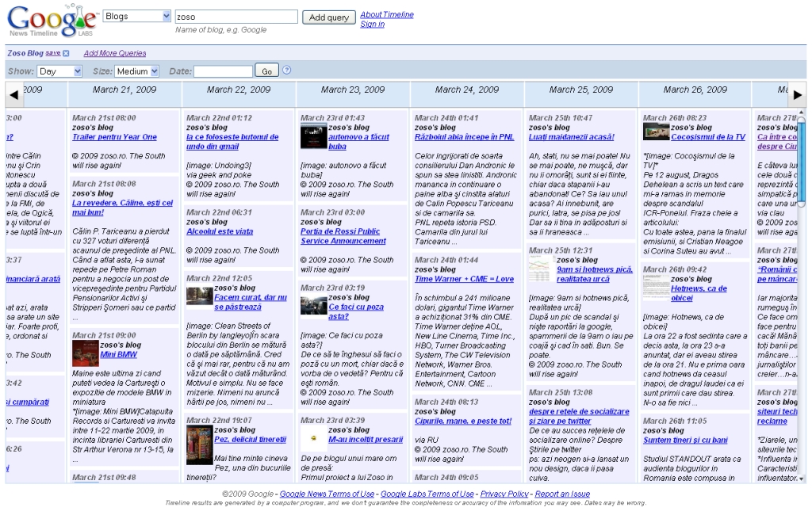Screen dimensions: 812x515
Task: Click the Sign in link
Action: (x=372, y=25)
